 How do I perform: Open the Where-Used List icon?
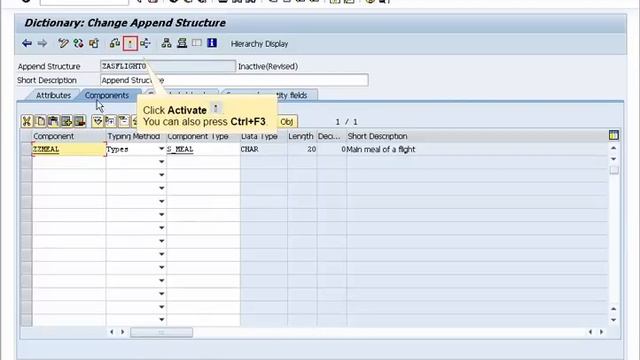145,43
